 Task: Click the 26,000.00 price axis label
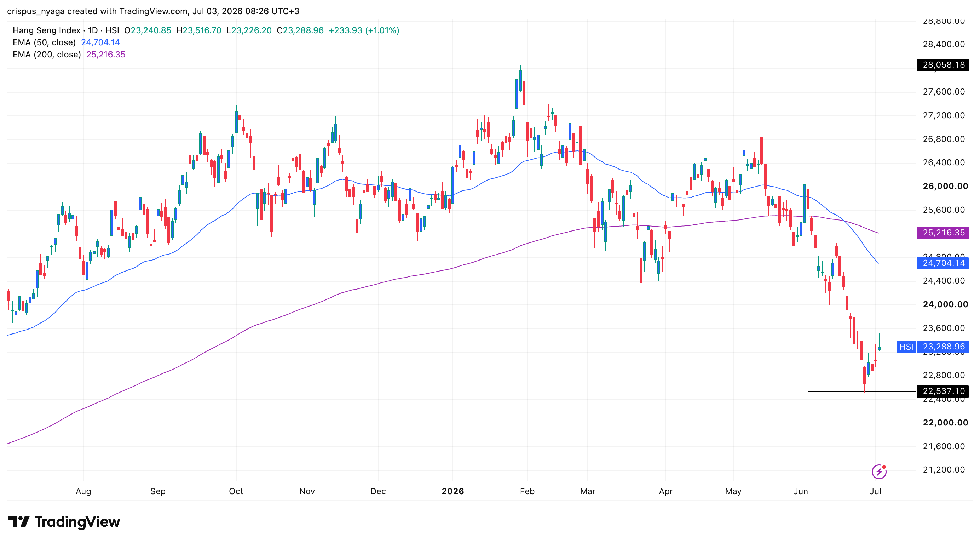945,186
